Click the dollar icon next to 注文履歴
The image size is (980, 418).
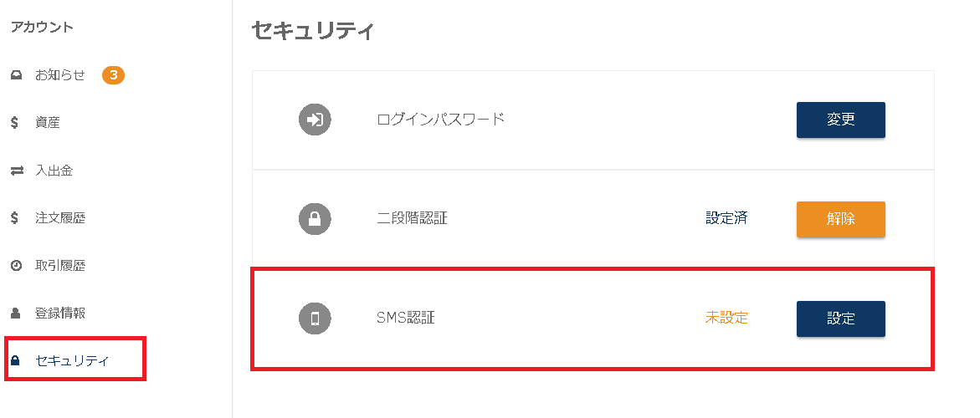point(15,218)
